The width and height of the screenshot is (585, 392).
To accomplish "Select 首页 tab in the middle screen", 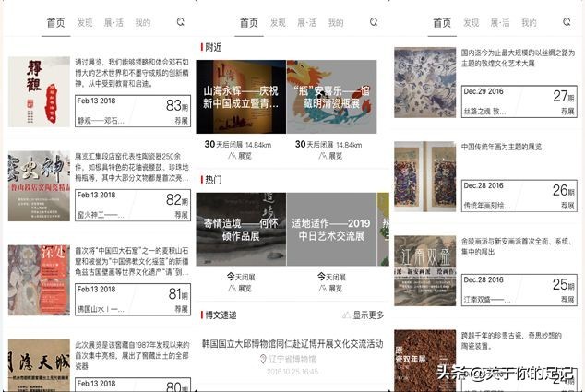I will [x=248, y=23].
